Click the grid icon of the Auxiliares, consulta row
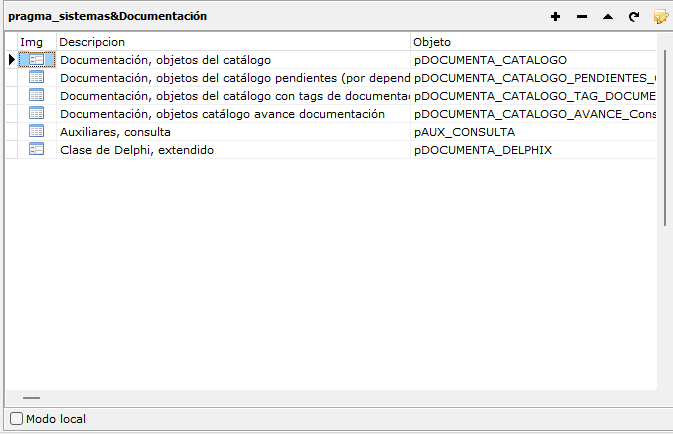Viewport: 673px width, 434px height. click(36, 131)
